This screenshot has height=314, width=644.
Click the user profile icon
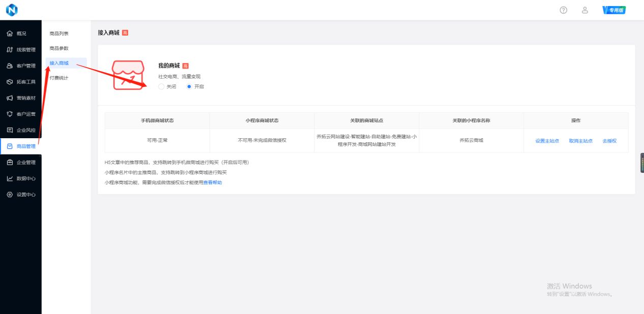click(585, 10)
